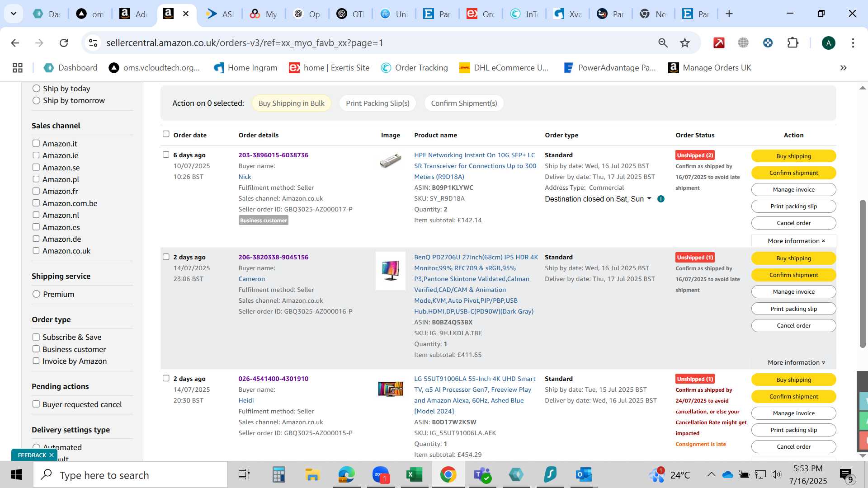Tick the Business customer checkbox

click(x=36, y=349)
